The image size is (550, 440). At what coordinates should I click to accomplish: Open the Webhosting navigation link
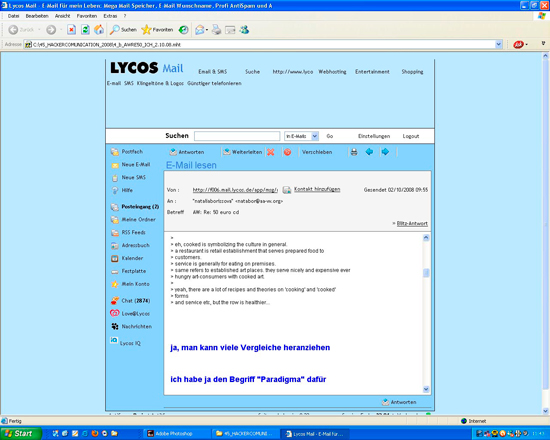coord(332,72)
